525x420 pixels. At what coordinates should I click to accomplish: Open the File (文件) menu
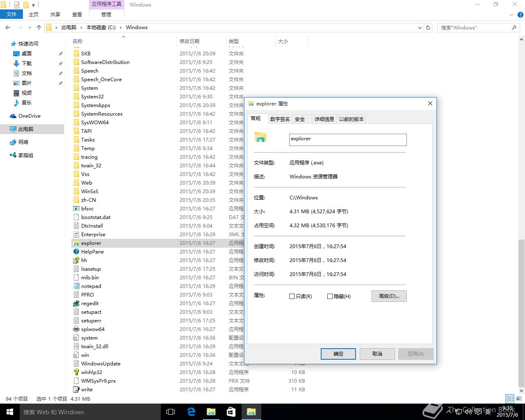(x=11, y=14)
